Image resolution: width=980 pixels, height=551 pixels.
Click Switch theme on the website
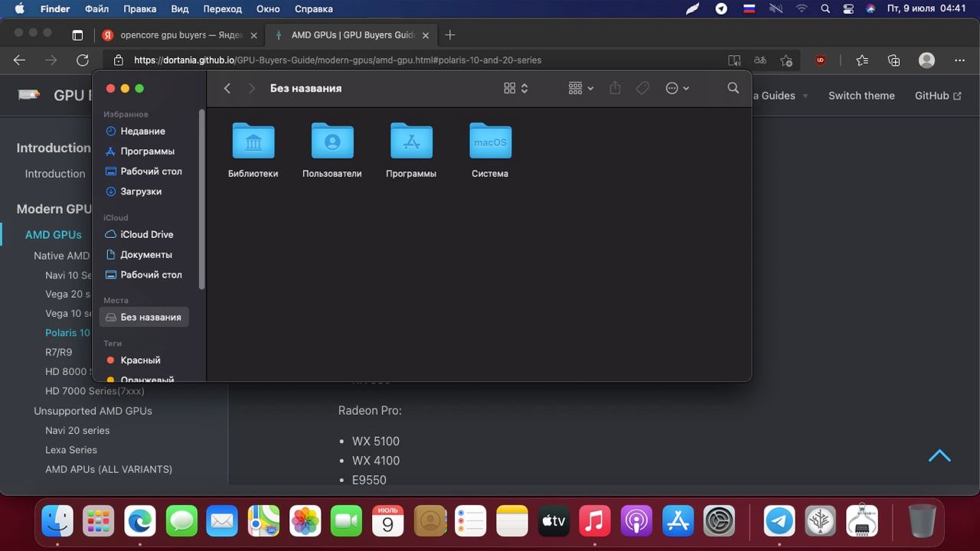coord(861,96)
